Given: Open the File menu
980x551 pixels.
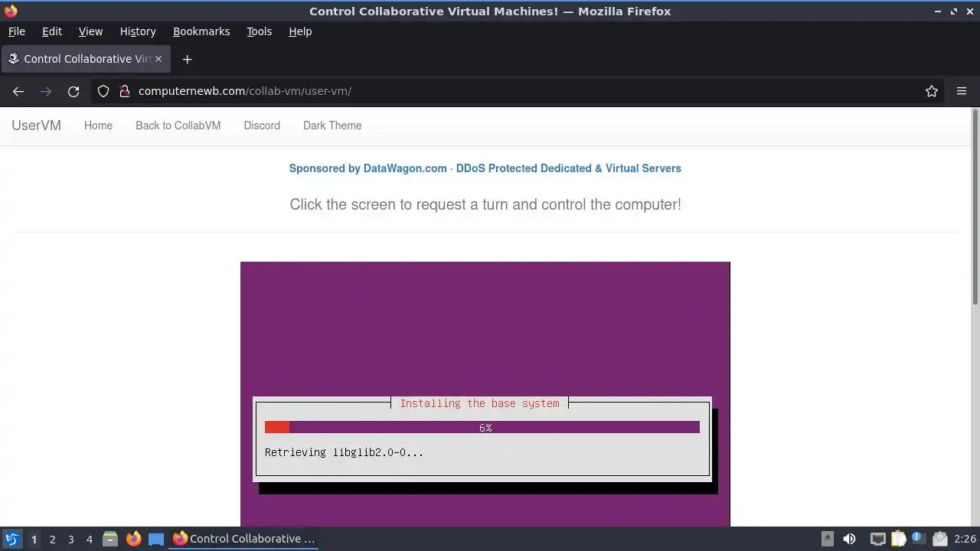Looking at the screenshot, I should tap(16, 31).
